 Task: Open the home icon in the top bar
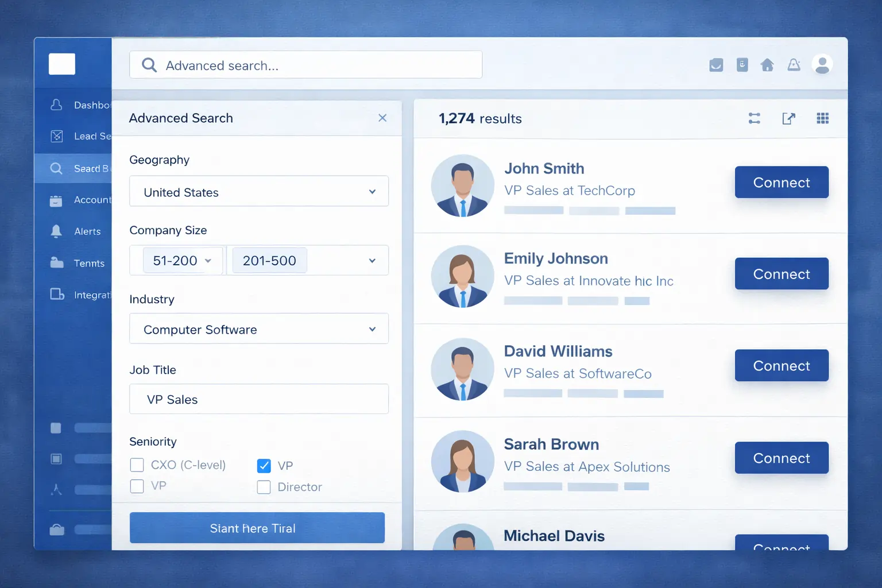point(768,65)
